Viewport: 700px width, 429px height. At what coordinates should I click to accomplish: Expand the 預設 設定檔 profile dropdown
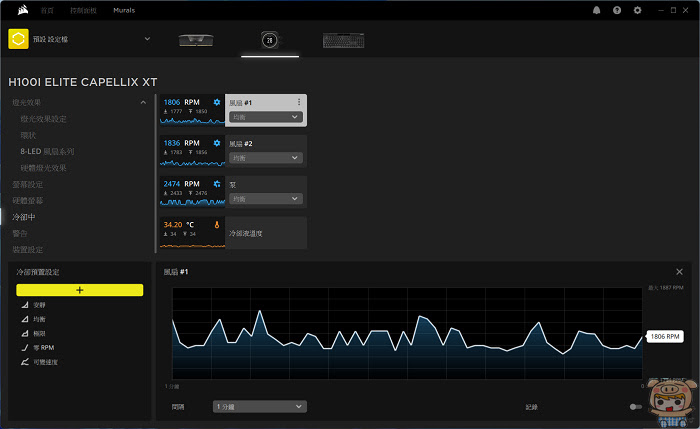pos(147,39)
